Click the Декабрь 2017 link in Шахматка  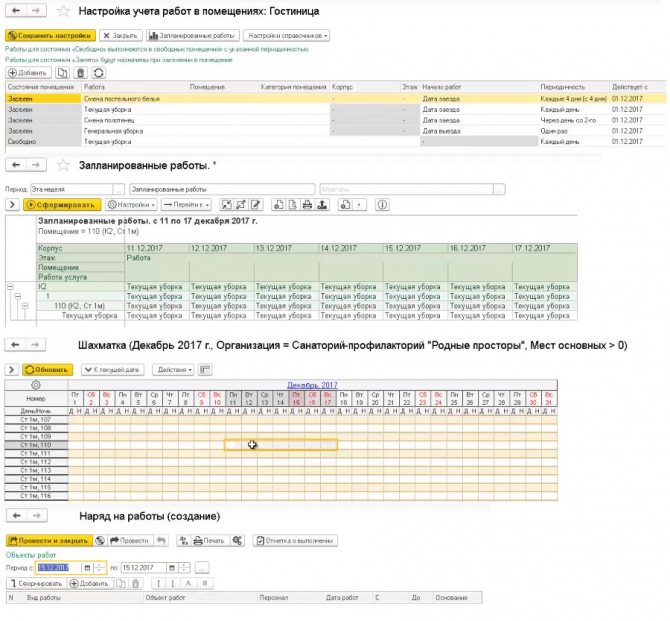pos(312,385)
